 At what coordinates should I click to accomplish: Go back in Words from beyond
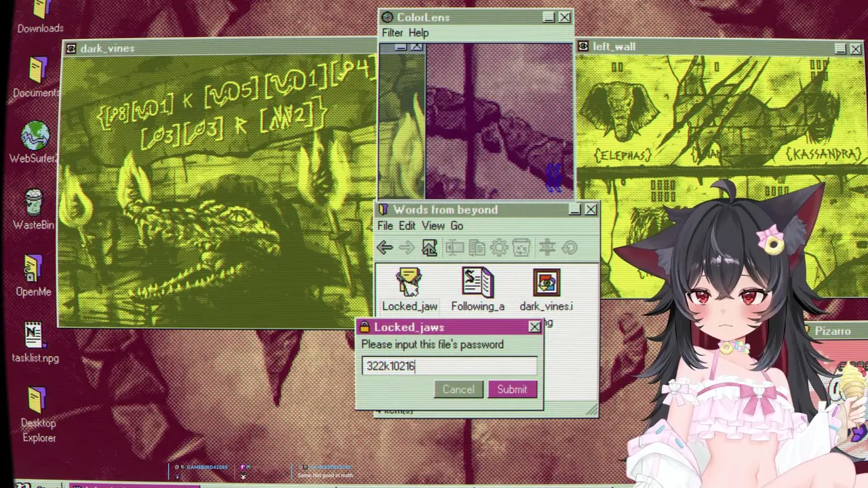pos(384,247)
